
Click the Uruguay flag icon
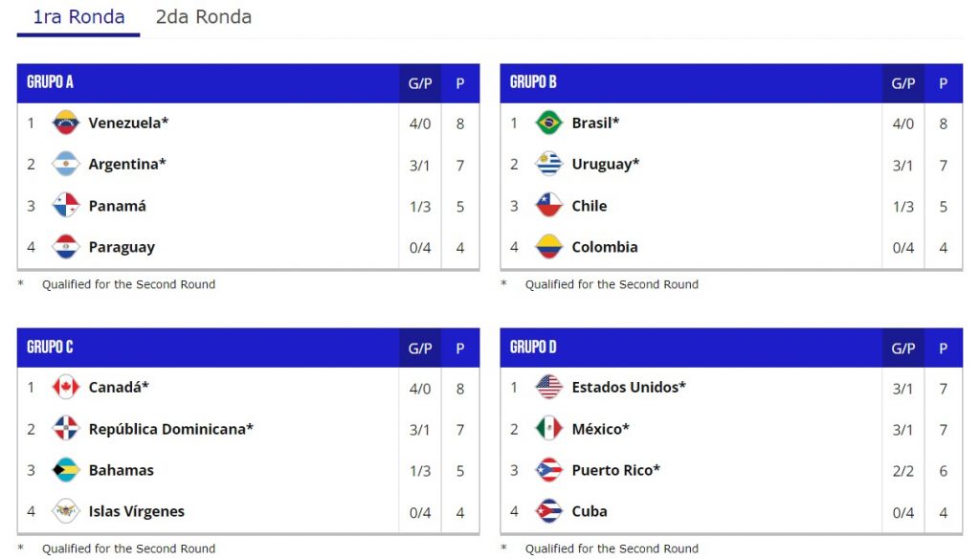coord(549,165)
